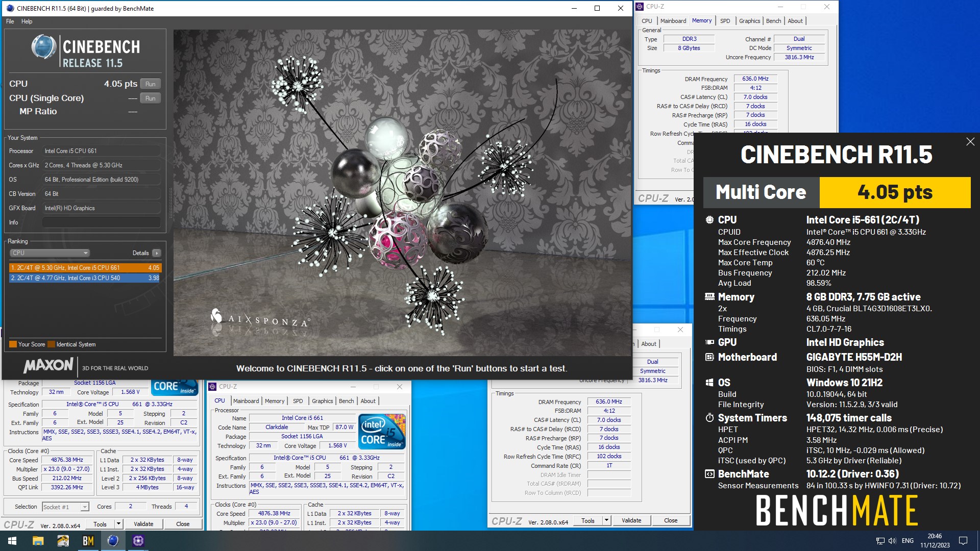Open the CPU-Z taskbar icon
The height and width of the screenshot is (551, 980).
coord(138,541)
